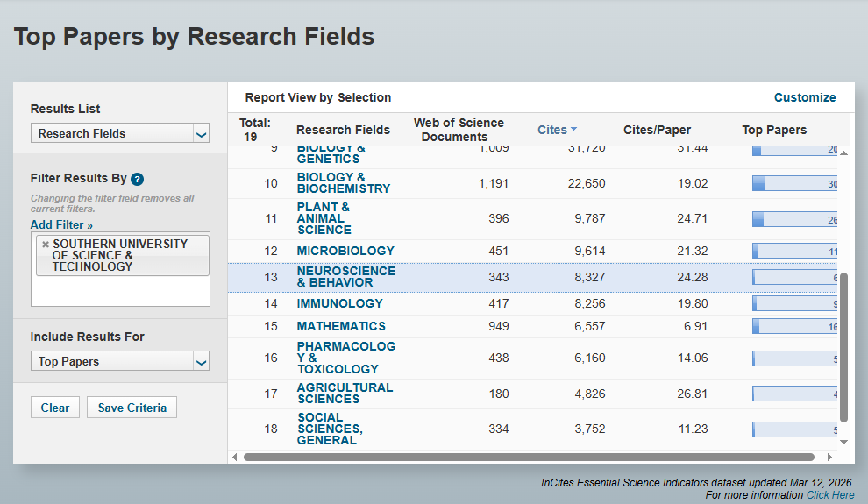Open the NEUROSCIENCE & BEHAVIOR field

345,277
